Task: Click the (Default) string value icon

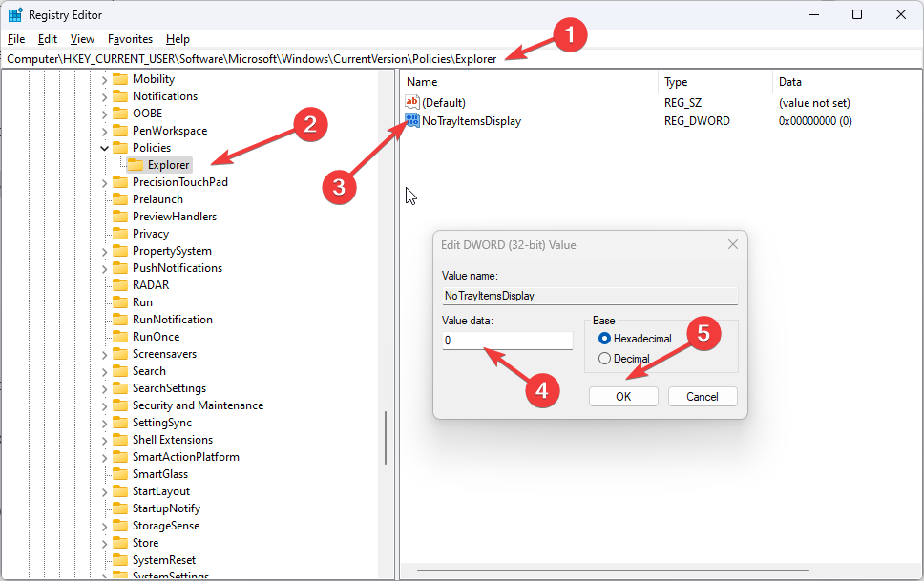Action: point(412,102)
